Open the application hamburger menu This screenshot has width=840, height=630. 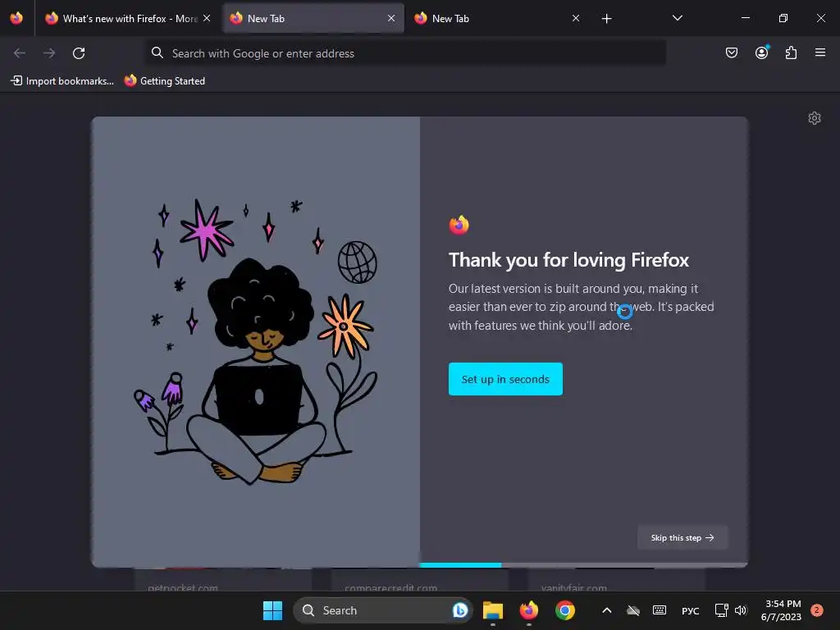pos(820,52)
